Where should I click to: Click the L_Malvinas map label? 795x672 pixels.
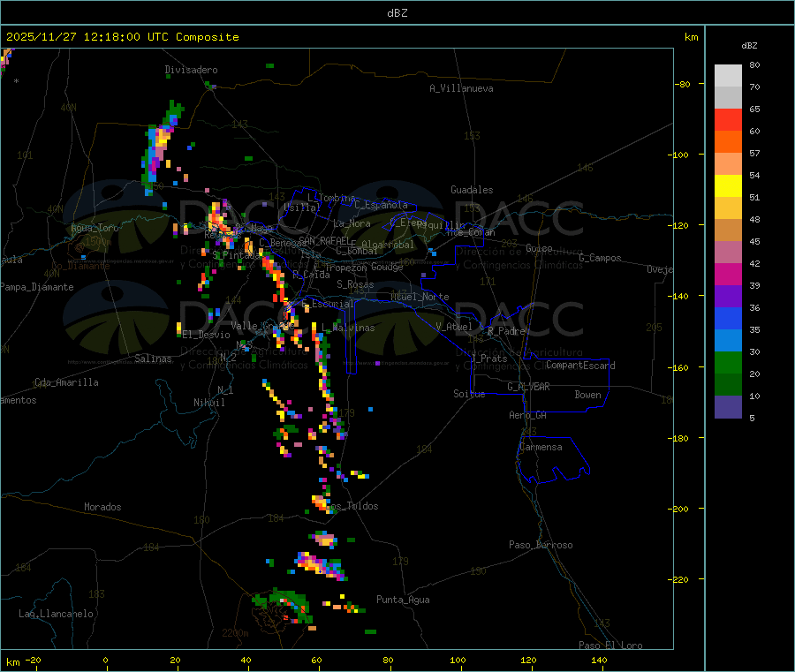348,328
